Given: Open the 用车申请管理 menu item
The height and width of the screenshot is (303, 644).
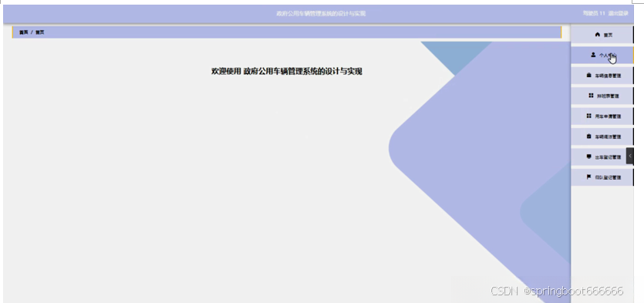Looking at the screenshot, I should pyautogui.click(x=602, y=116).
